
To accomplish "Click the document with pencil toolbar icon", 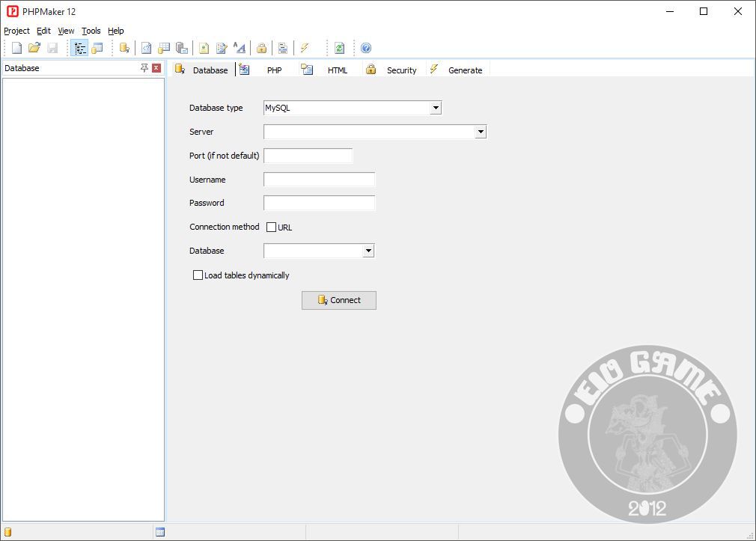I will click(222, 48).
